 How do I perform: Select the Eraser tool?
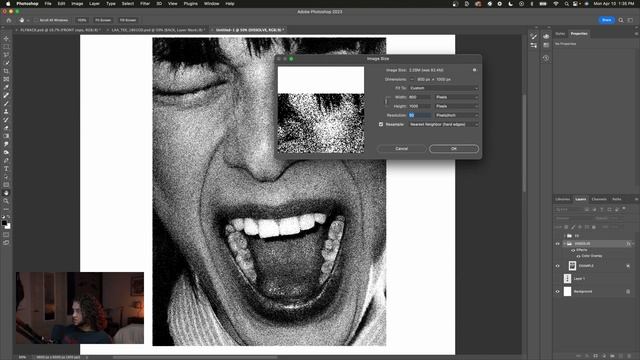point(6,128)
